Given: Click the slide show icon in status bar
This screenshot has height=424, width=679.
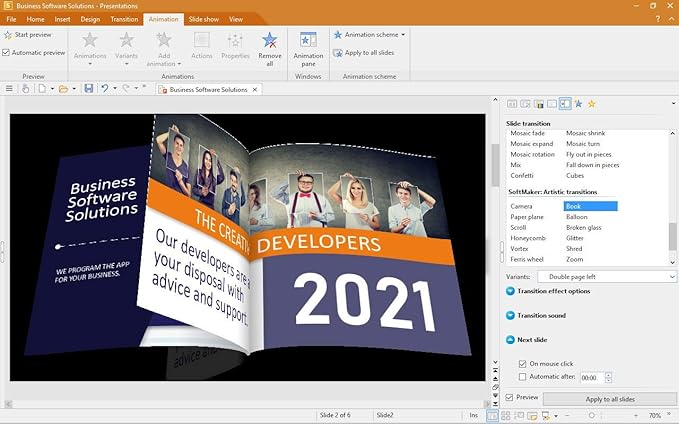Looking at the screenshot, I should [546, 415].
